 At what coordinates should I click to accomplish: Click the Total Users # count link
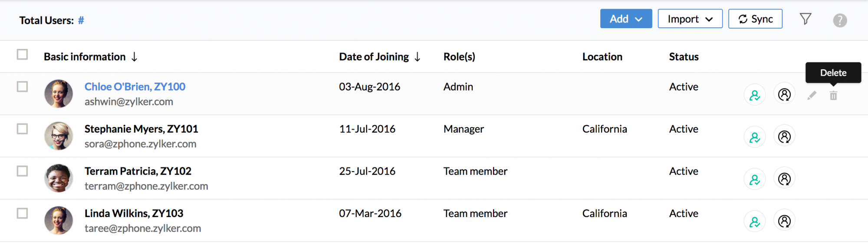tap(81, 20)
